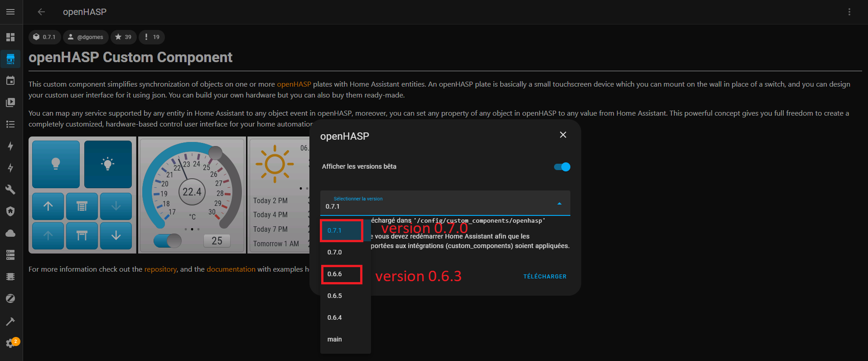Open the documentation link
The image size is (868, 361).
point(231,269)
